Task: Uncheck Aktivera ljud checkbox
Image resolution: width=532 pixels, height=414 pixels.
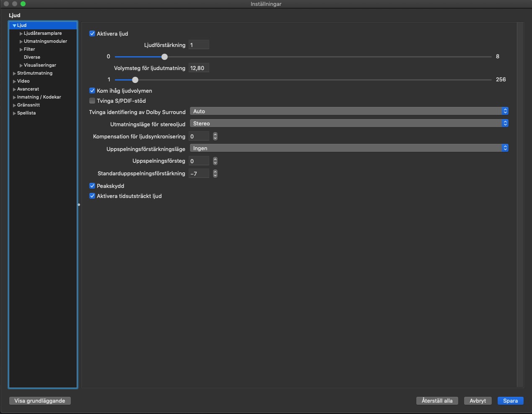Action: (92, 34)
